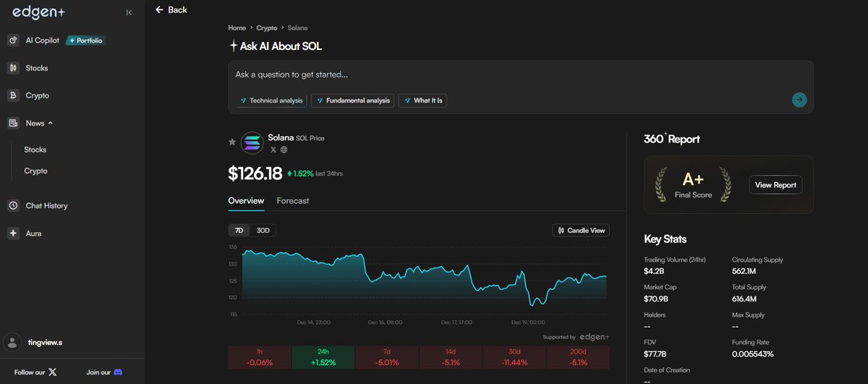Screen dimensions: 868x384
Task: Open Solana's X profile icon
Action: click(273, 150)
